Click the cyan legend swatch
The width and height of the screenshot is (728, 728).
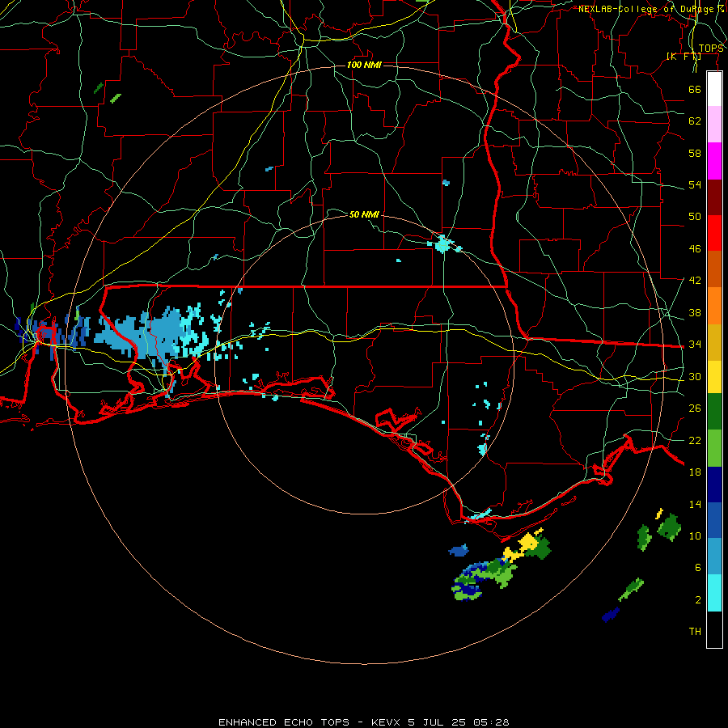click(x=714, y=592)
